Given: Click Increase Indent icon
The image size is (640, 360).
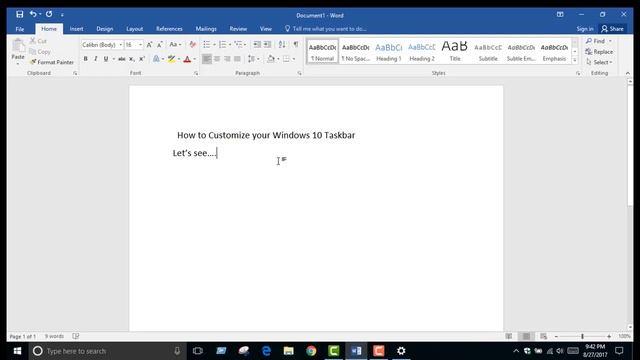Looking at the screenshot, I should (x=267, y=44).
